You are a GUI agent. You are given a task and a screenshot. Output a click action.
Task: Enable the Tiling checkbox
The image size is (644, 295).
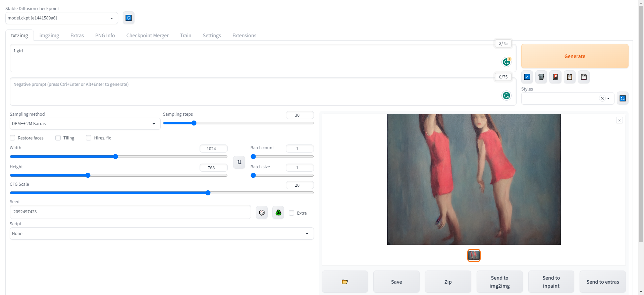point(58,138)
